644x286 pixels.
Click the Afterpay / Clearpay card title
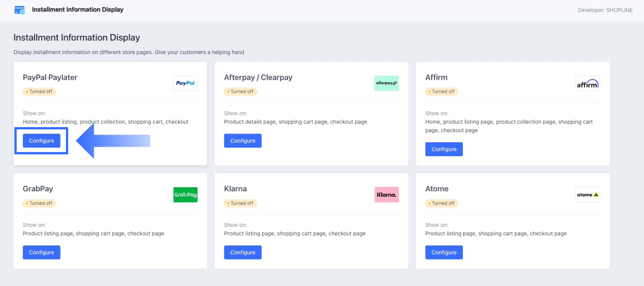(258, 78)
